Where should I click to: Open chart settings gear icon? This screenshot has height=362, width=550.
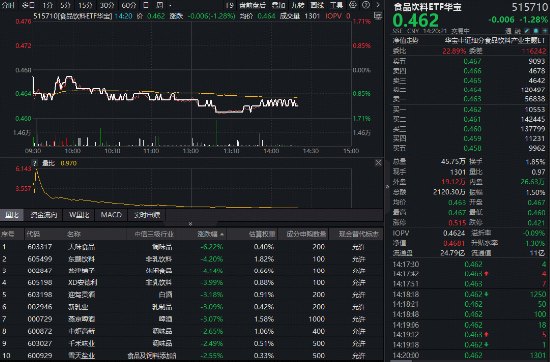(x=353, y=5)
